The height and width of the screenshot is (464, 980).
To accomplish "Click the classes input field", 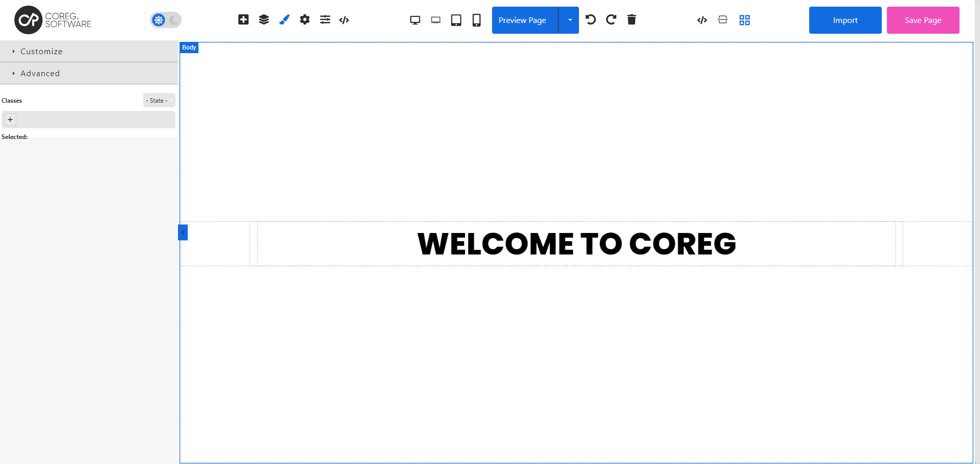I will click(88, 120).
